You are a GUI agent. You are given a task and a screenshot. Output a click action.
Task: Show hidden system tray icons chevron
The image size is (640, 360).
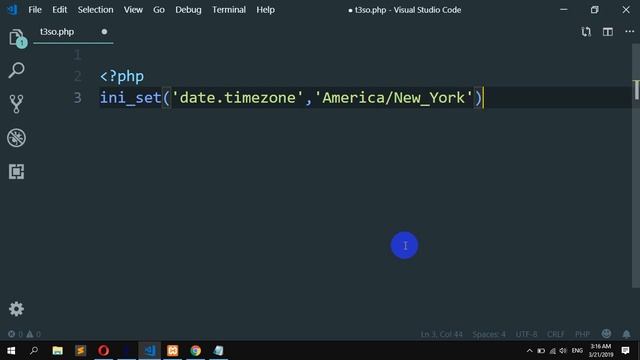[x=529, y=351]
